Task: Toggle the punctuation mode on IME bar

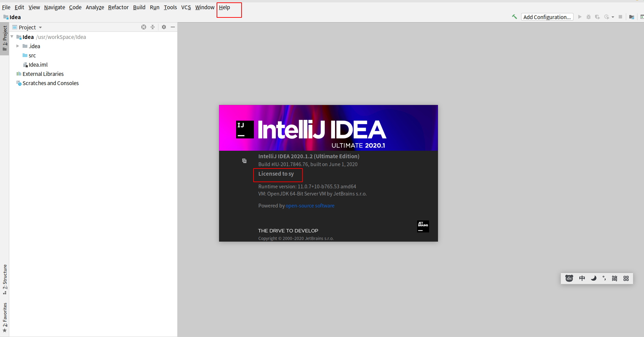Action: click(x=604, y=278)
